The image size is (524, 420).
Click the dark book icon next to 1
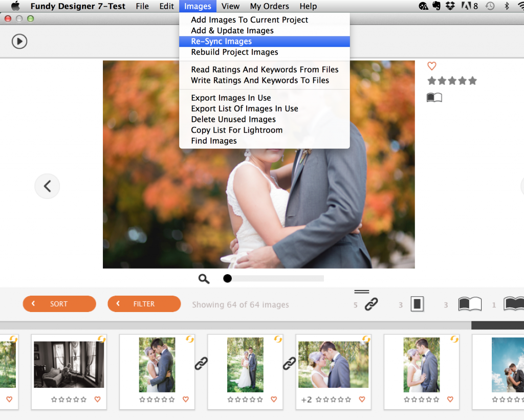[x=514, y=304]
